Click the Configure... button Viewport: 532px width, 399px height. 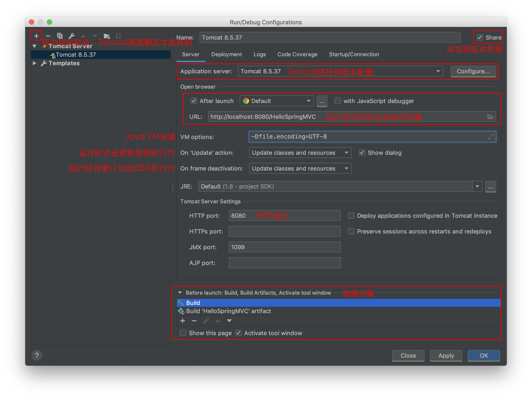473,72
